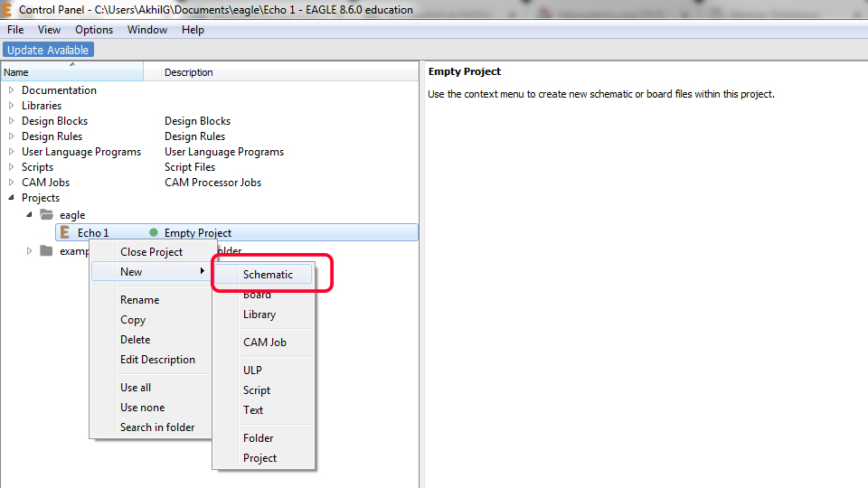
Task: Create a new Script from submenu
Action: tap(263, 390)
